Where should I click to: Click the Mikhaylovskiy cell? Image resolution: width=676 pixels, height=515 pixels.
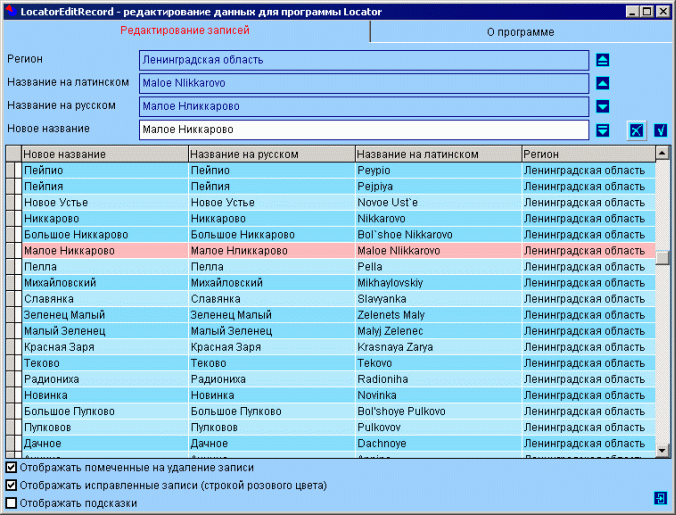[x=438, y=283]
